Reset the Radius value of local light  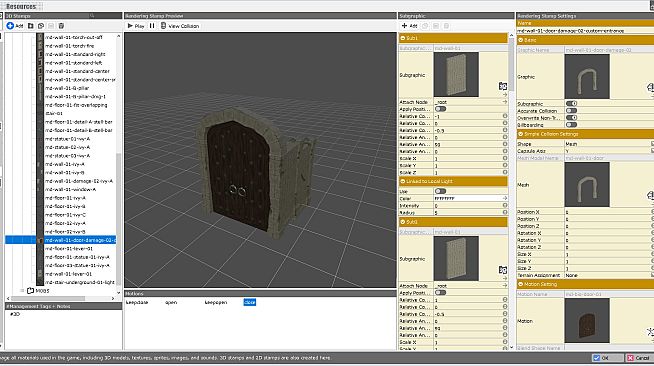click(x=505, y=213)
